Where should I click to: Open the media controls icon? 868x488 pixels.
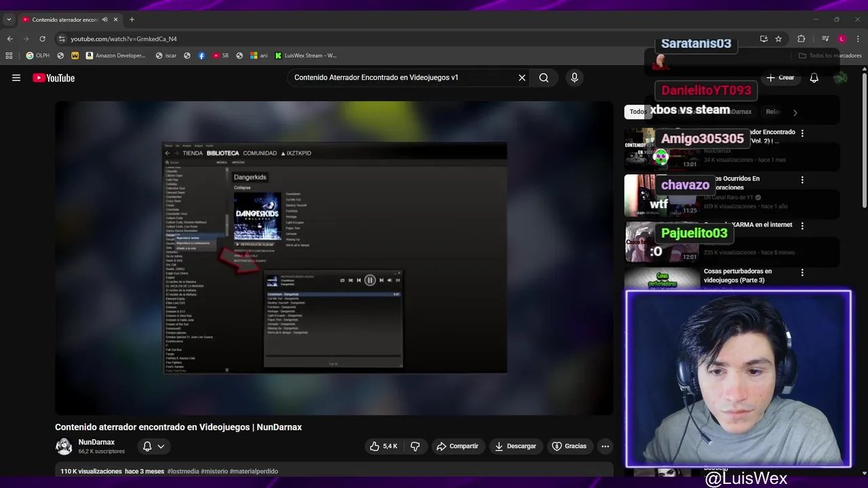825,39
